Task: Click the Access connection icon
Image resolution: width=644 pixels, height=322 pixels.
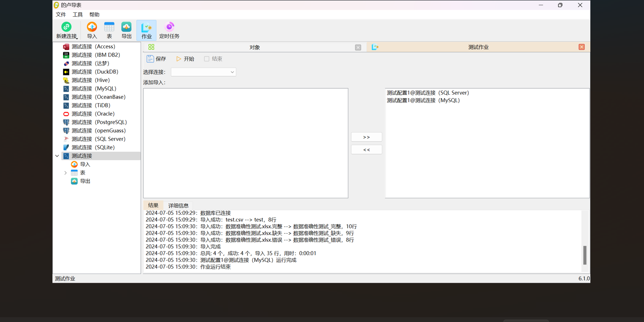Action: (66, 46)
